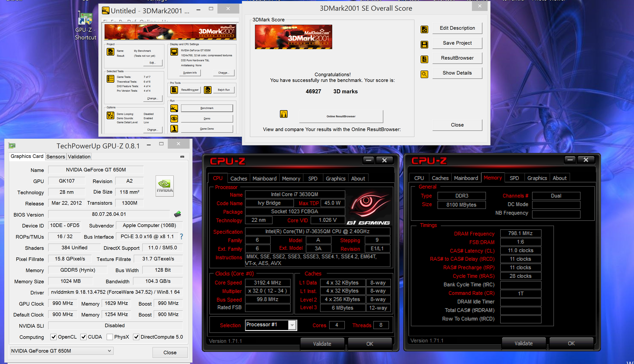This screenshot has height=364, width=634.
Task: Open the GPU selection dropdown in GPU-Z
Action: (x=62, y=351)
